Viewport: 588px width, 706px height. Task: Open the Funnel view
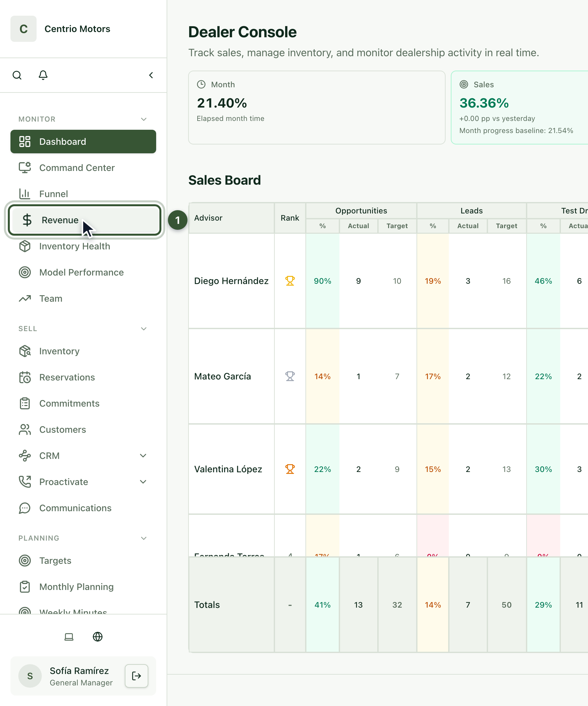coord(83,194)
